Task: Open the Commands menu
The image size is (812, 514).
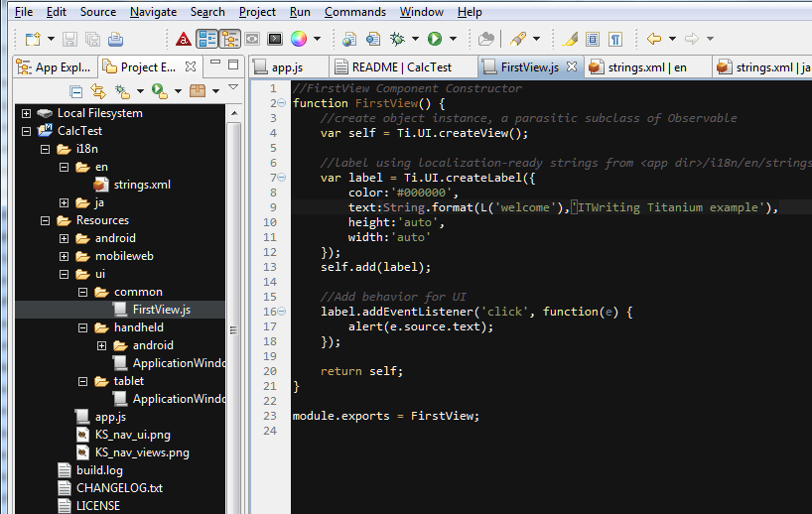Action: tap(355, 12)
